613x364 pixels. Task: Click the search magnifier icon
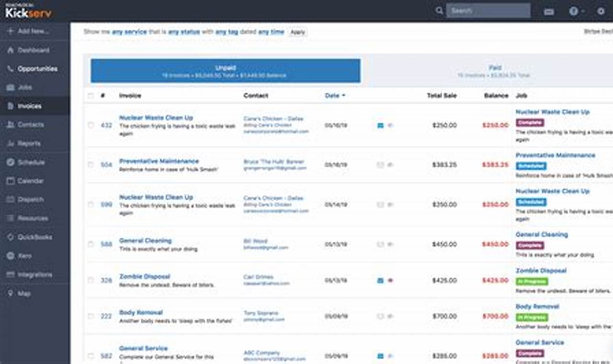(x=439, y=11)
